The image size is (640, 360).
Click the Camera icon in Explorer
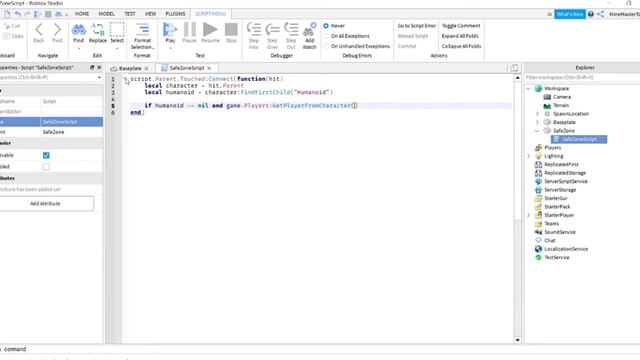(547, 97)
